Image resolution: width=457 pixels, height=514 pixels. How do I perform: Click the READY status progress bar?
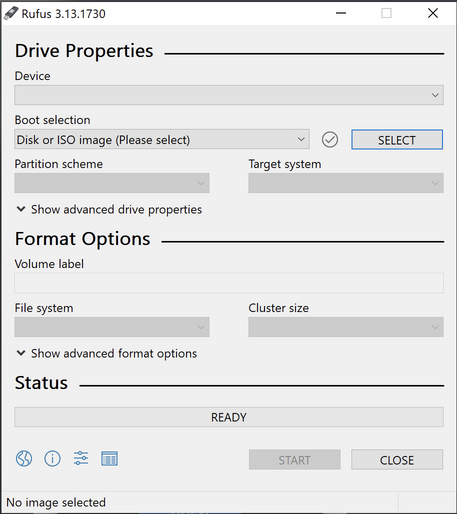coord(229,417)
